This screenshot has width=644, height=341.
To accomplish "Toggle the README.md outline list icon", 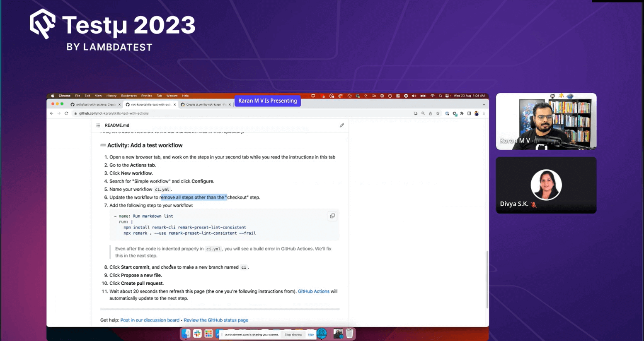I will [98, 125].
